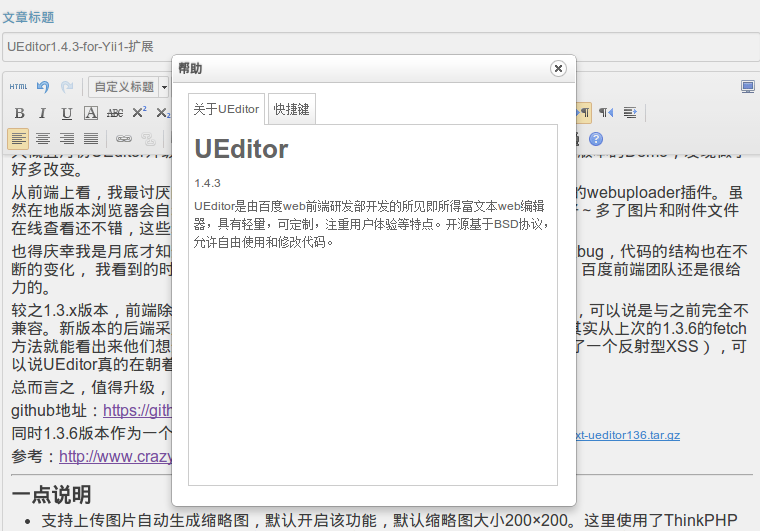Click the 文章标题 input field
The height and width of the screenshot is (531, 760).
tap(380, 47)
